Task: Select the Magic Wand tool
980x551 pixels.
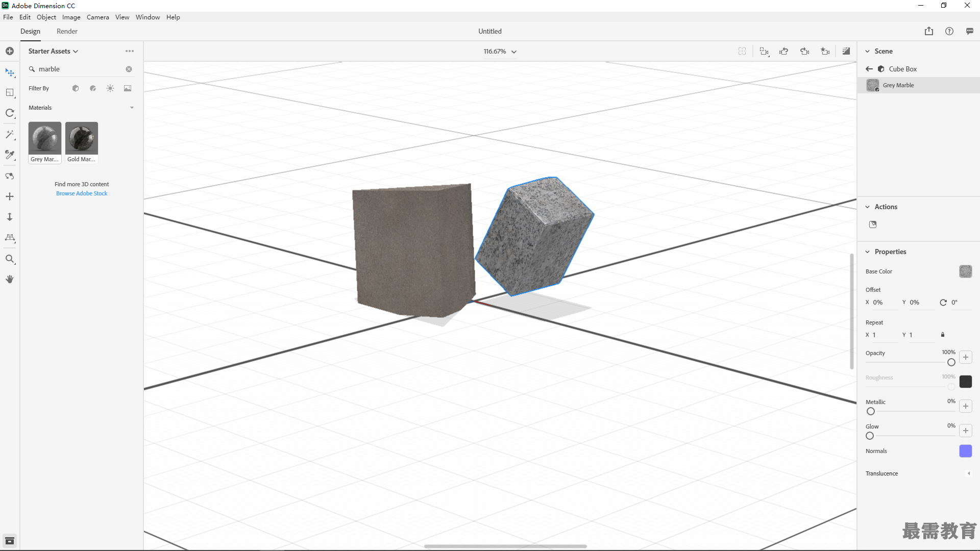Action: click(x=10, y=135)
